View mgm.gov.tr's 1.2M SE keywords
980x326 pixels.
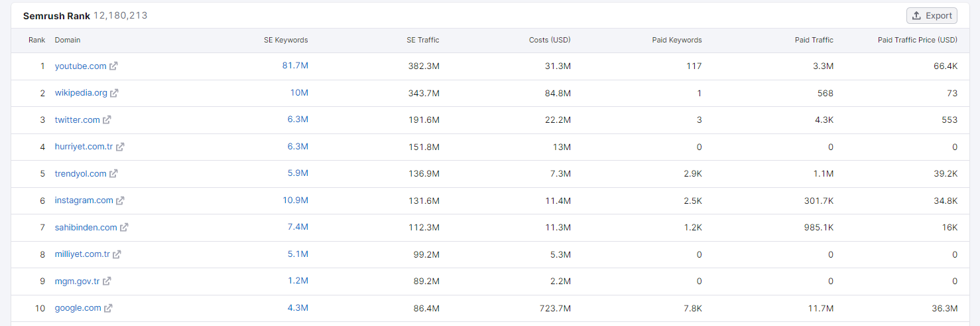coord(298,281)
